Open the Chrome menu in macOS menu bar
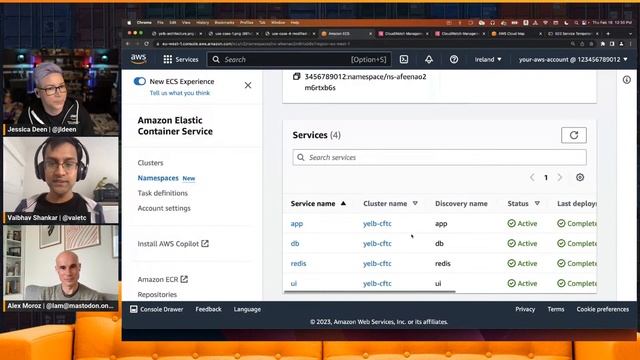This screenshot has height=360, width=640. coord(144,23)
